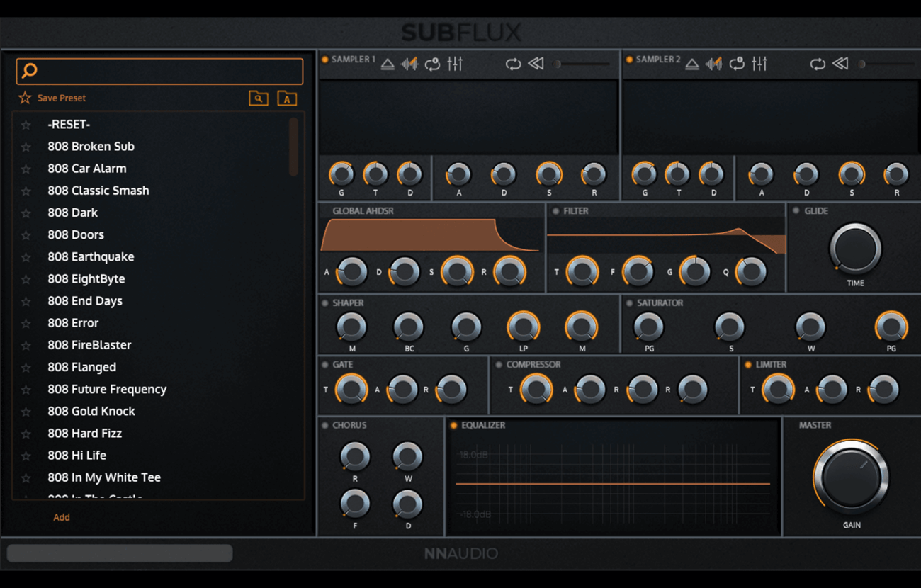
Task: Favorite the 808 Broken Sub preset star
Action: (26, 147)
